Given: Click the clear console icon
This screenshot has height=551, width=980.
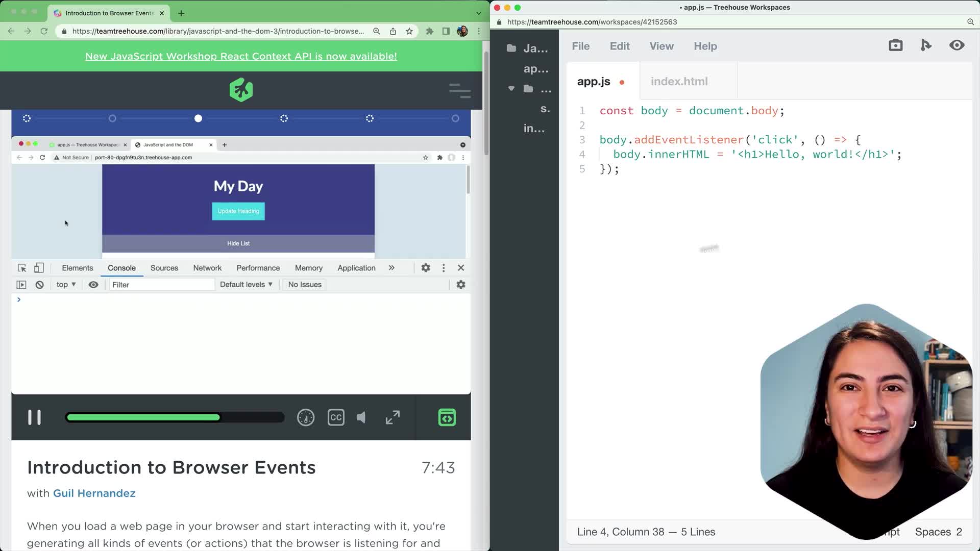Looking at the screenshot, I should click(39, 285).
